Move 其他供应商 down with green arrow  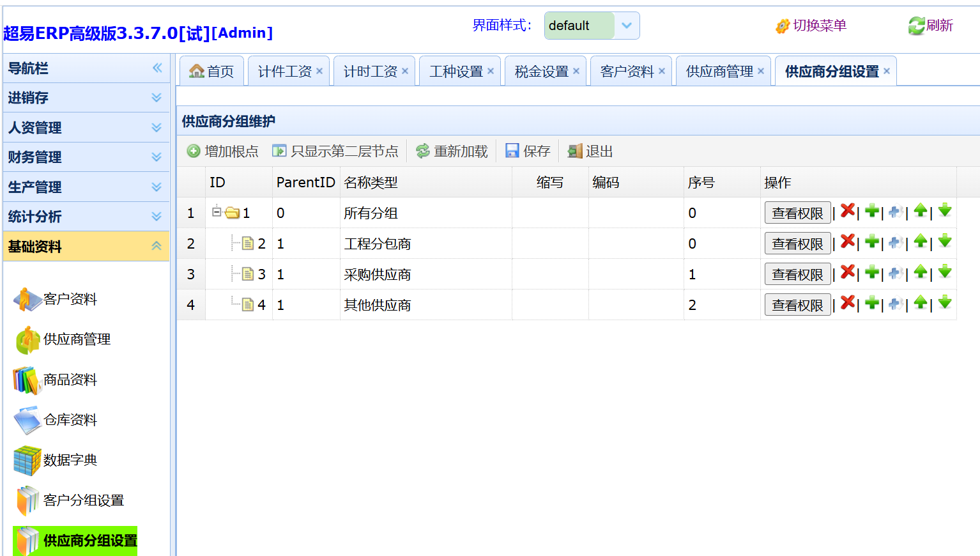click(x=945, y=303)
